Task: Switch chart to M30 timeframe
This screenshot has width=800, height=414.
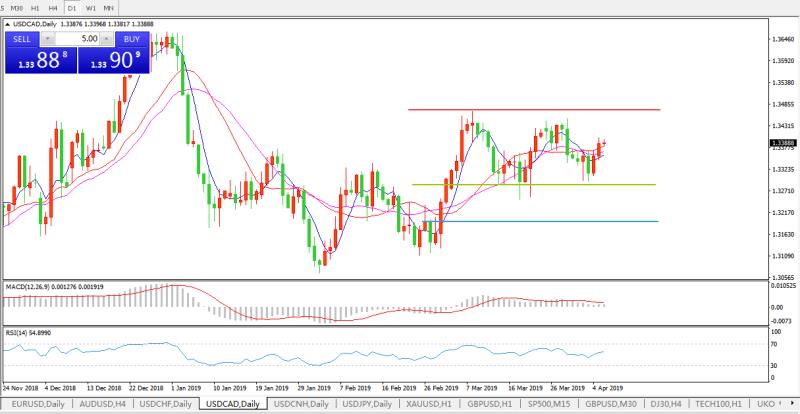Action: point(17,6)
